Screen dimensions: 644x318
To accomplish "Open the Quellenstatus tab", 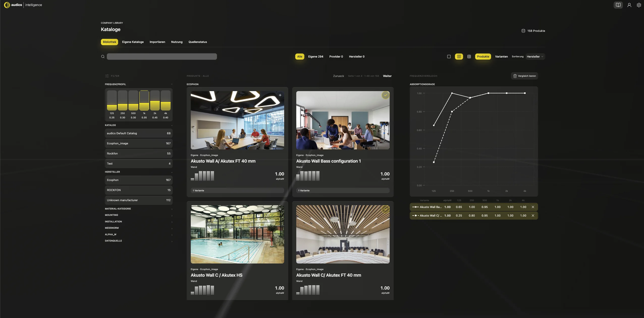I will [198, 42].
